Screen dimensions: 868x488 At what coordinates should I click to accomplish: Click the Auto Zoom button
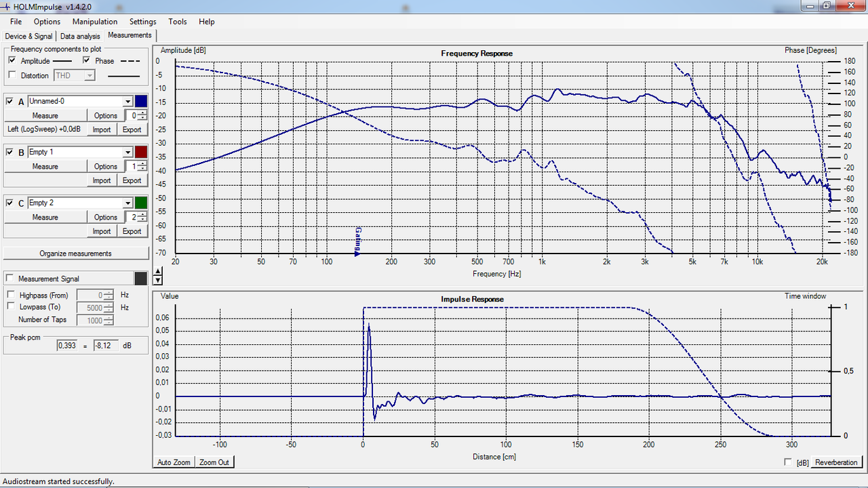pyautogui.click(x=174, y=462)
